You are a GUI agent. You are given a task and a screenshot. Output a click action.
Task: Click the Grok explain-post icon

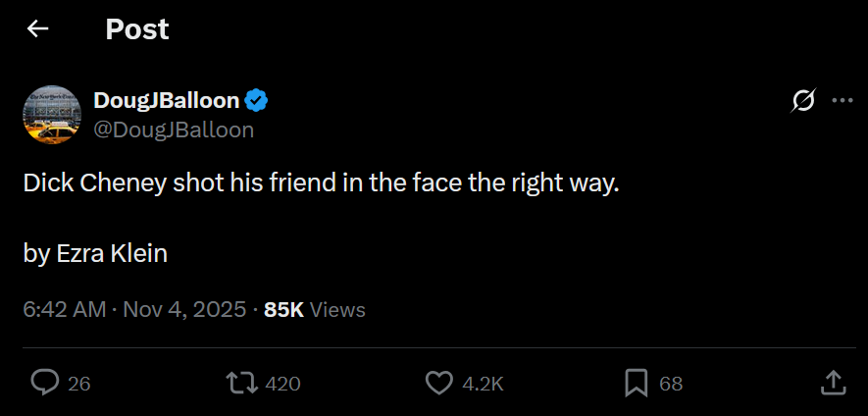pyautogui.click(x=803, y=100)
